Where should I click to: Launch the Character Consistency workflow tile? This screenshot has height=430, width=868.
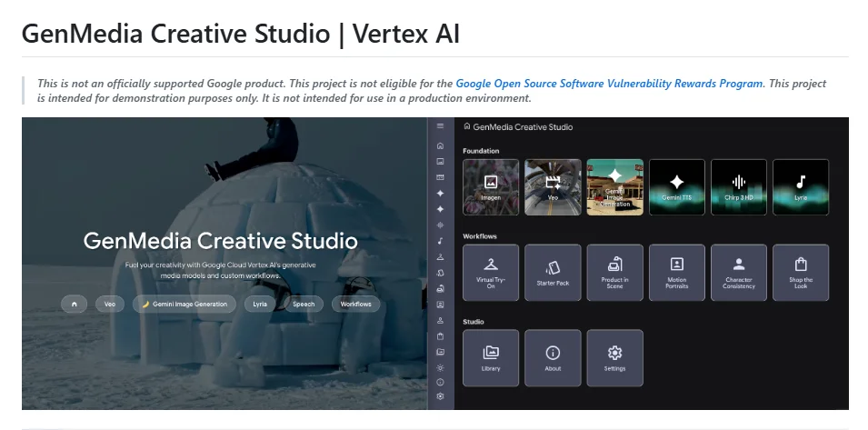[x=739, y=273]
